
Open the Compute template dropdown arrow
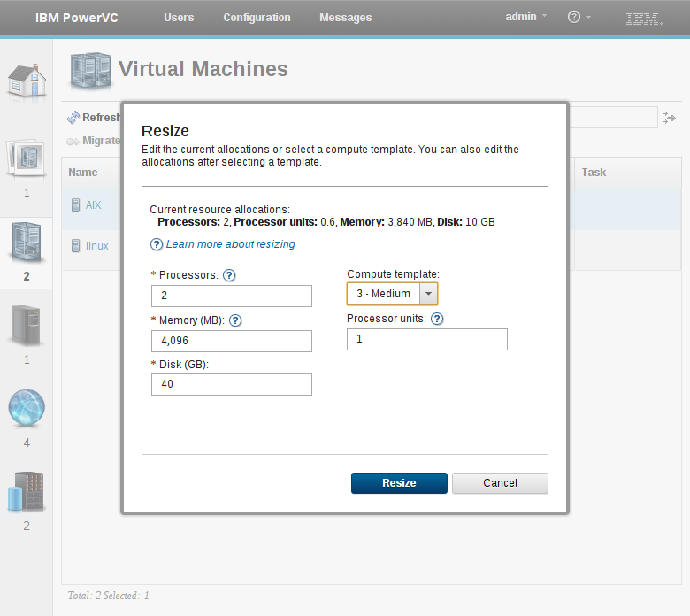(x=428, y=294)
